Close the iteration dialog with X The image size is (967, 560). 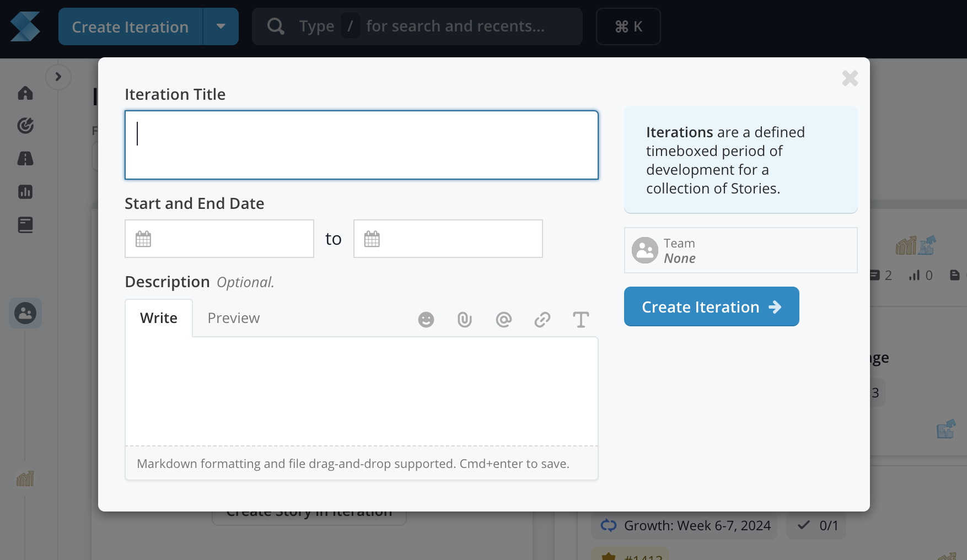[x=850, y=78]
